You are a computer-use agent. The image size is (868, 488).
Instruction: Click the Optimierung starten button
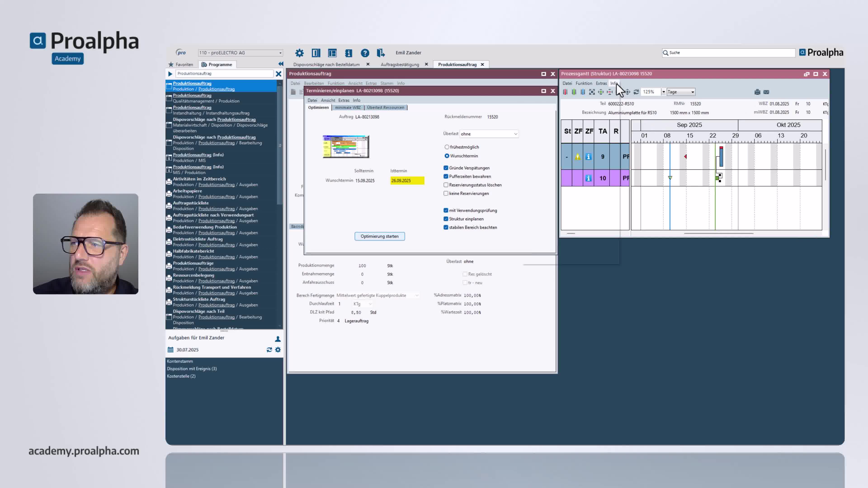pos(380,236)
